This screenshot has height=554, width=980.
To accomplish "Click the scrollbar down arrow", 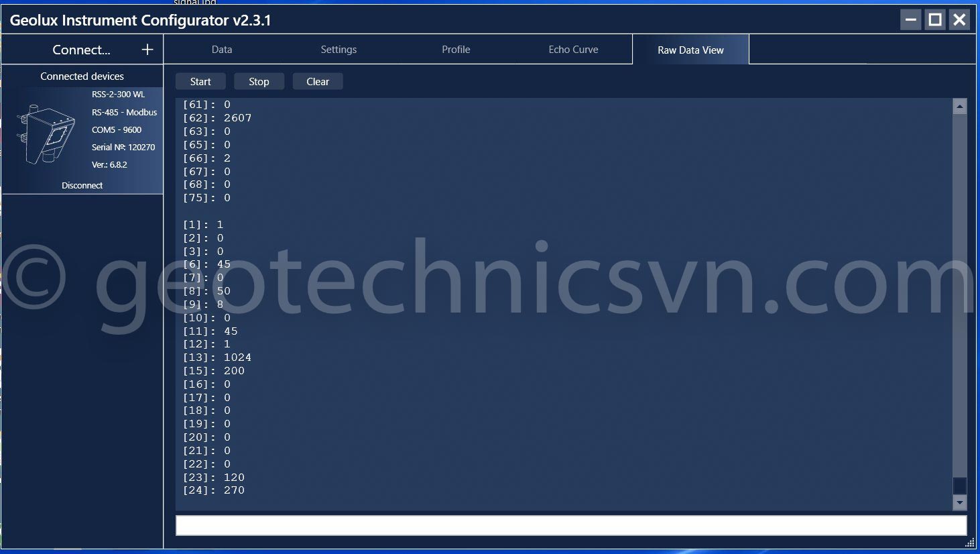I will pyautogui.click(x=960, y=502).
